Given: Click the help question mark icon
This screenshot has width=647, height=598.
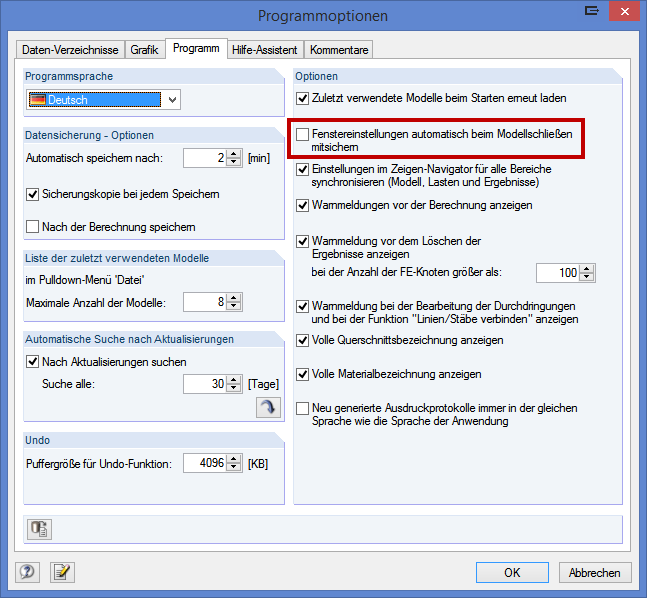Looking at the screenshot, I should [27, 572].
